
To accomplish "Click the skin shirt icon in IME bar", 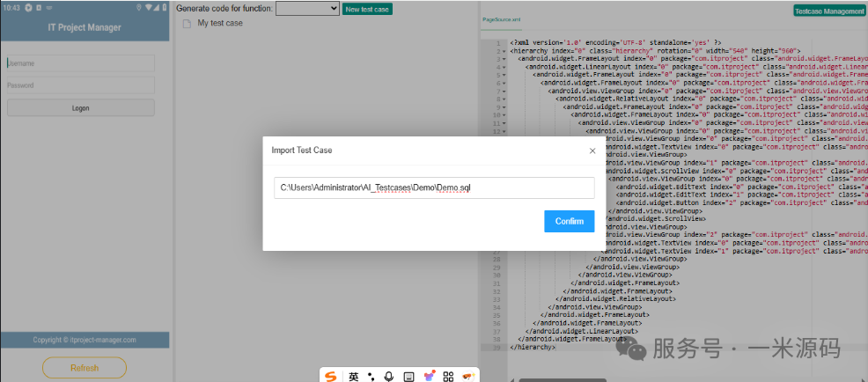I will tap(429, 377).
